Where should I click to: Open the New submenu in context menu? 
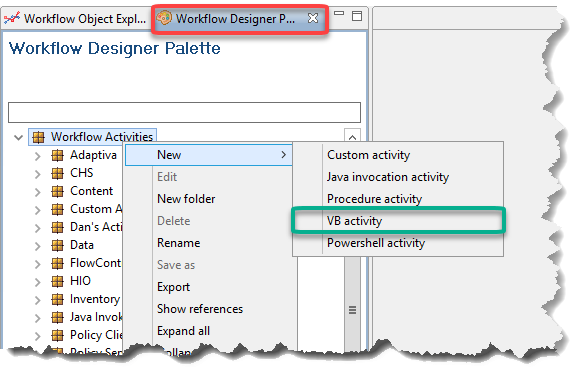point(209,155)
